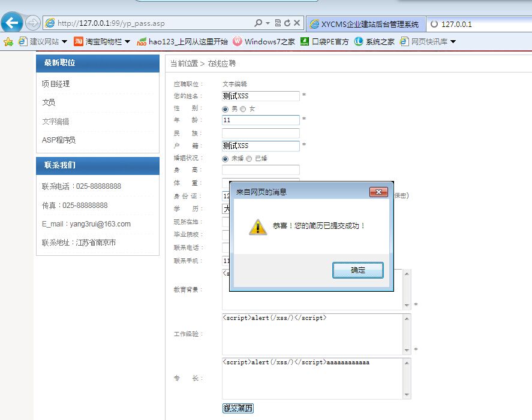Click scroll up arrow of 专长 textarea
This screenshot has width=532, height=420.
[407, 363]
